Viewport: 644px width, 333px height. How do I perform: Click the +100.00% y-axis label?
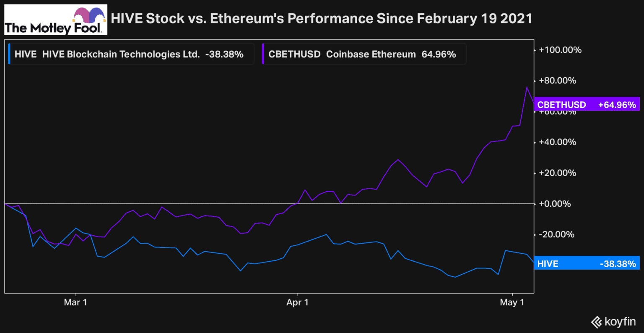(560, 50)
